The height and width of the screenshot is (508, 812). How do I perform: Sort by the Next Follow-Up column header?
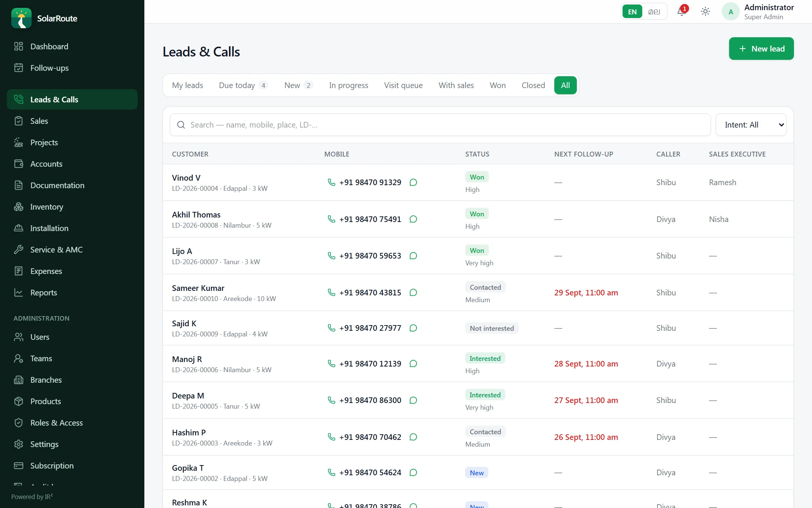point(583,154)
